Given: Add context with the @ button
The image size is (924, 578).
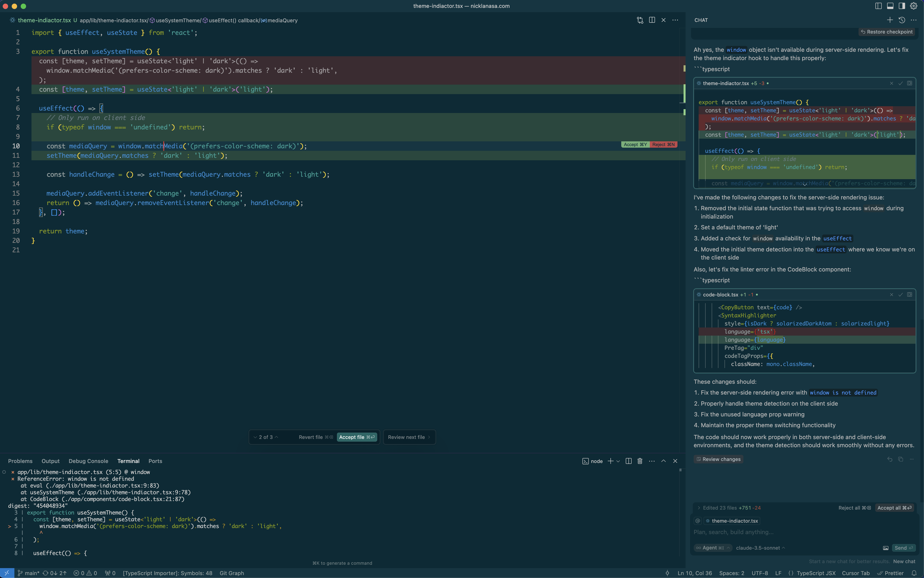Looking at the screenshot, I should click(698, 521).
